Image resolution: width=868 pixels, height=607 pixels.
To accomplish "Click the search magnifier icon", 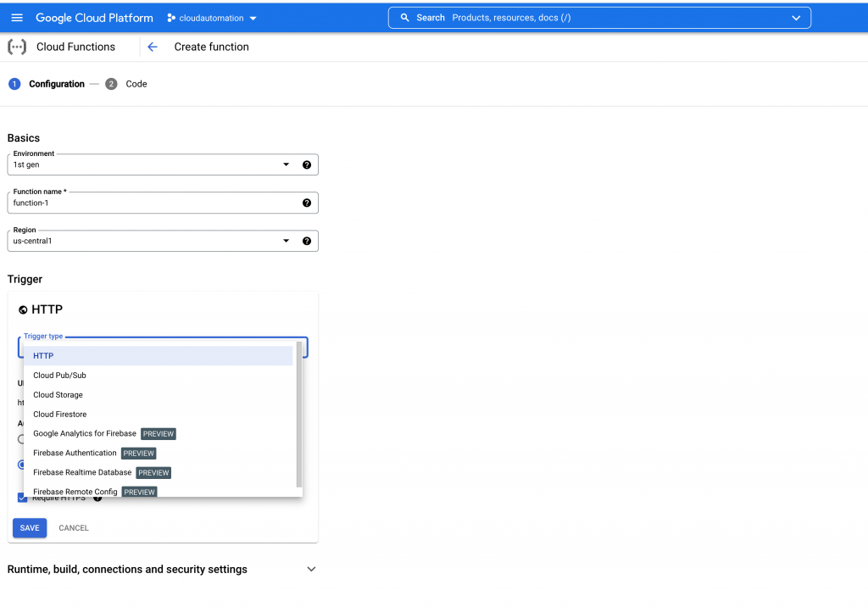I will pyautogui.click(x=404, y=18).
